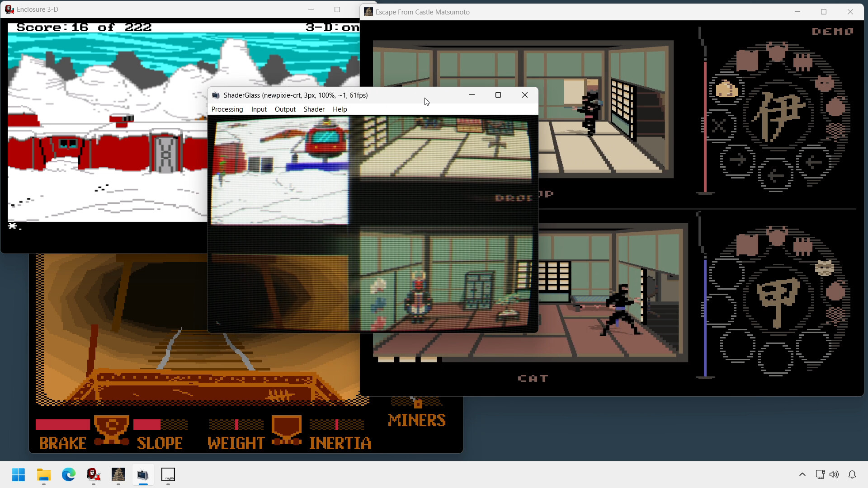Screen dimensions: 868x488
Task: Show hidden system tray icons chevron
Action: (802, 474)
